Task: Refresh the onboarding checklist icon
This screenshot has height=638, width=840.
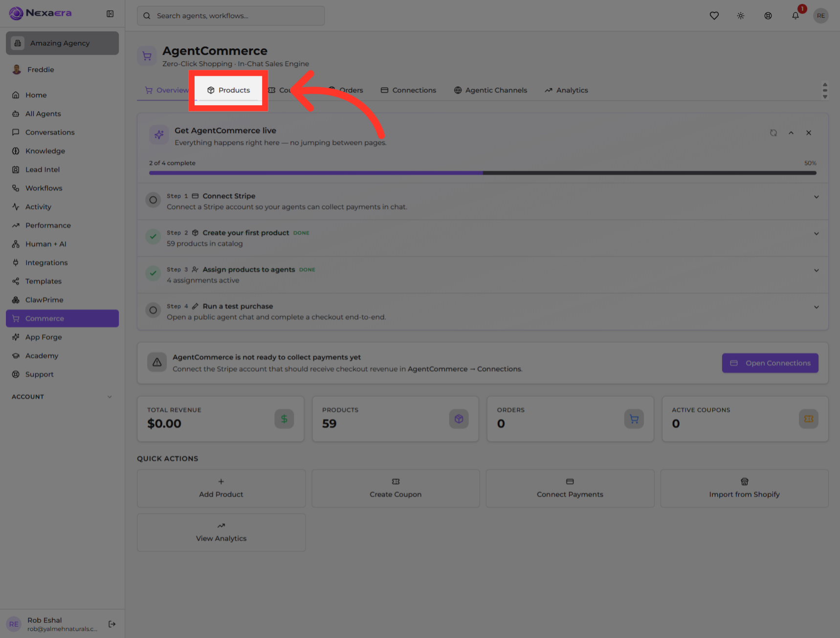Action: pyautogui.click(x=774, y=133)
